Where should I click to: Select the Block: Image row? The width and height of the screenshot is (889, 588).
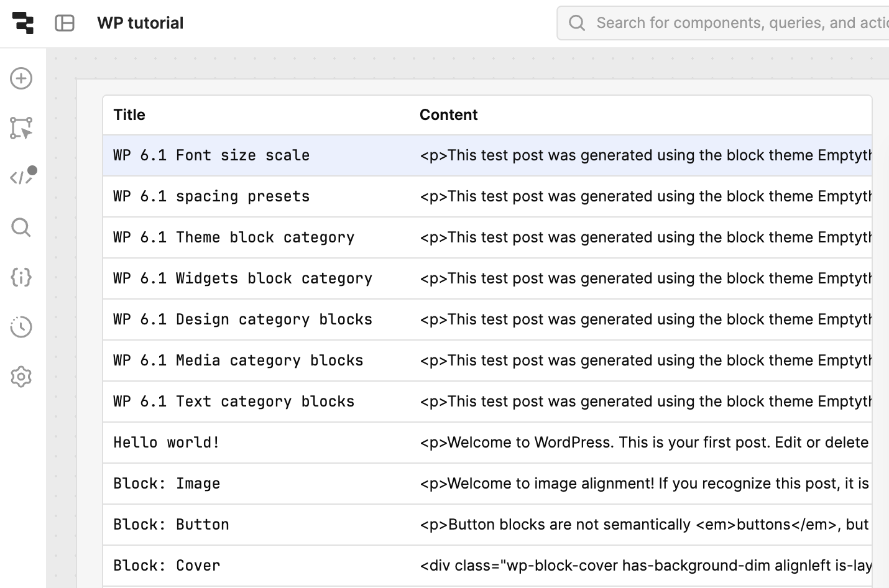tap(167, 484)
